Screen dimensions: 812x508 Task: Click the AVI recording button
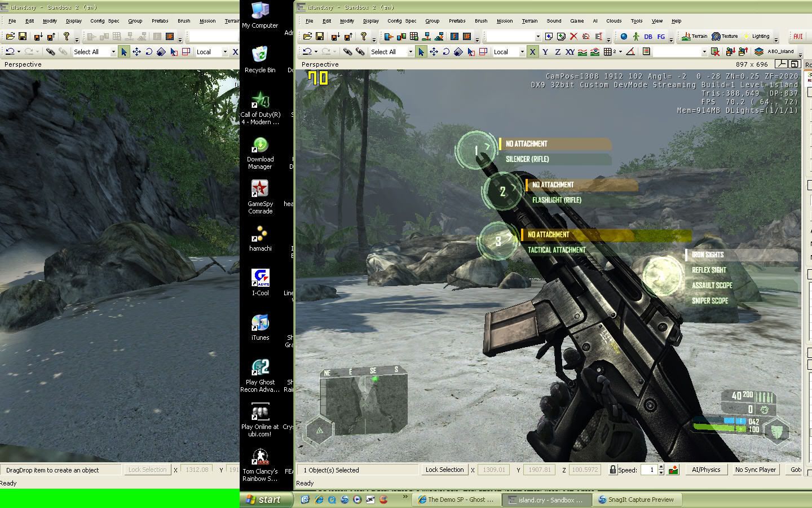(x=797, y=36)
